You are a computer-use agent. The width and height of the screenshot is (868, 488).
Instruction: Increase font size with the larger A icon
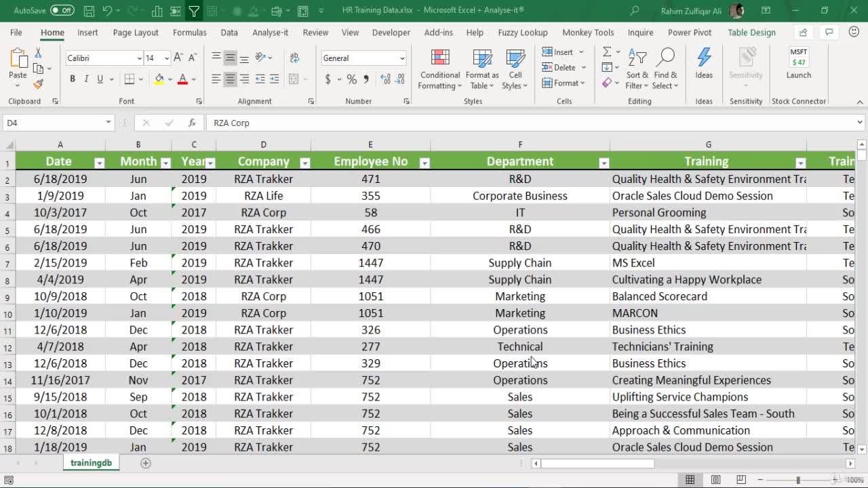(178, 58)
